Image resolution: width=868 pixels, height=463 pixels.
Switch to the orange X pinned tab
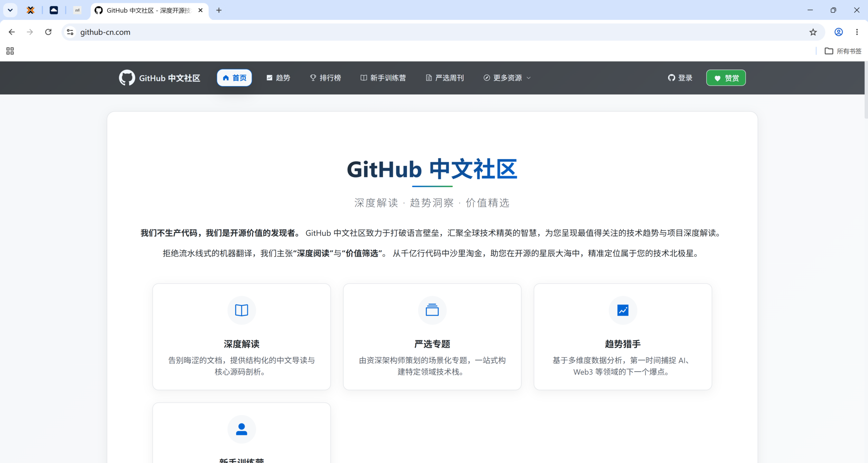pyautogui.click(x=31, y=10)
